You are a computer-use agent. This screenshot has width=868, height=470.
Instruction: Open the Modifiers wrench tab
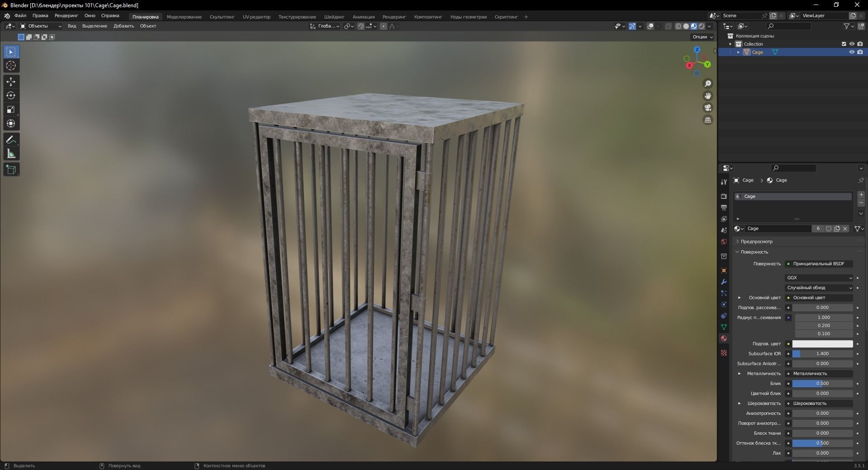[724, 282]
